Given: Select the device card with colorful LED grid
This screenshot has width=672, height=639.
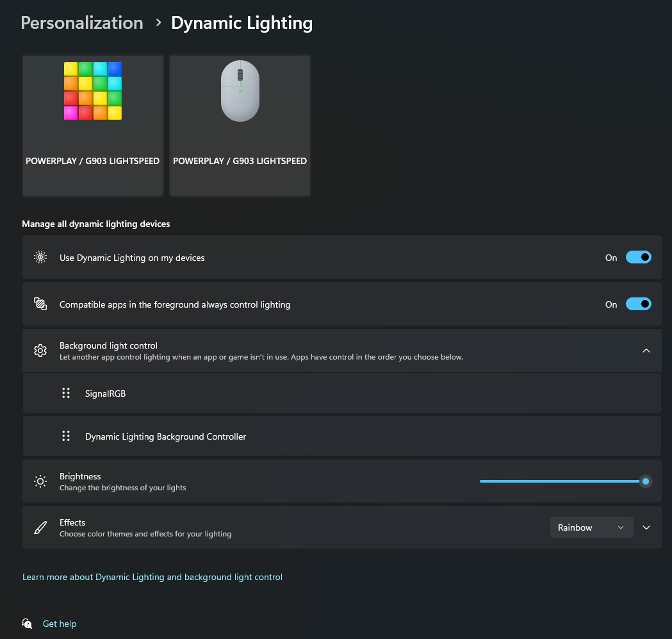Looking at the screenshot, I should [x=93, y=125].
